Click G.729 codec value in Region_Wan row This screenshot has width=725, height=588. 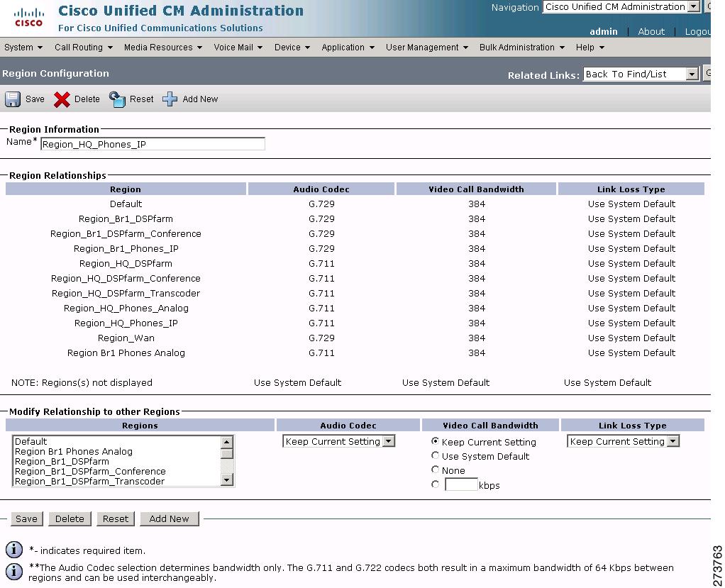[x=321, y=338]
